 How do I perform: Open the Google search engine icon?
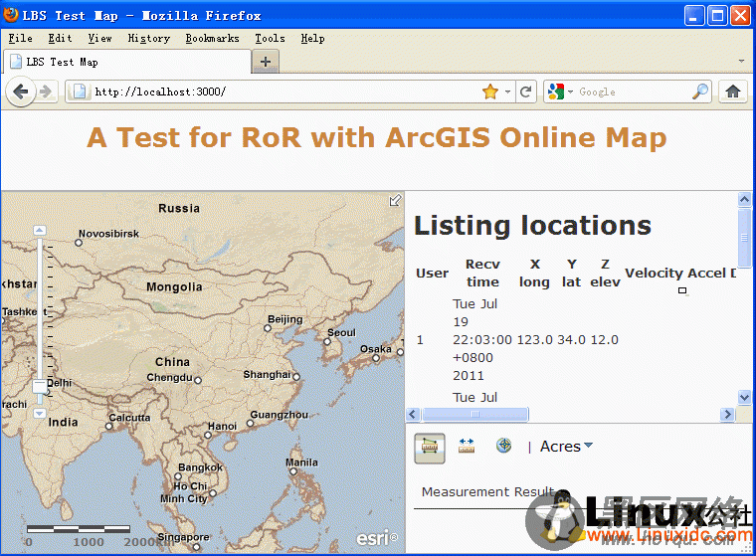555,92
